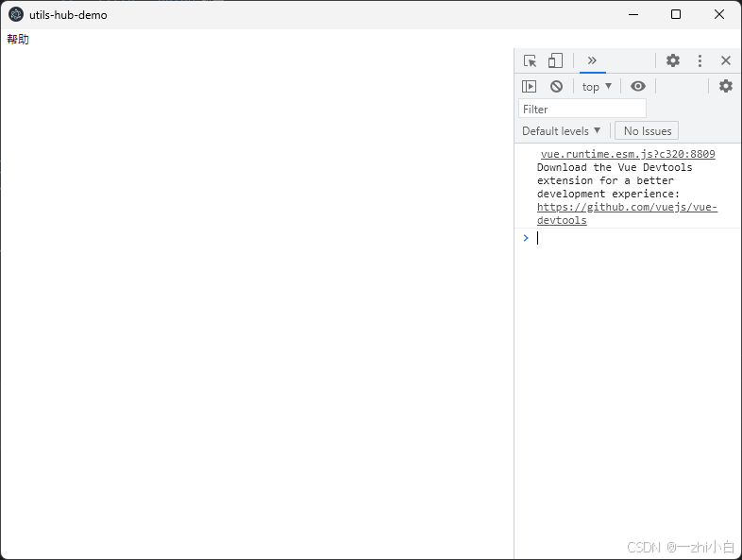Click the utils-hub-demo app icon in title bar
This screenshot has width=742, height=560.
(x=16, y=15)
